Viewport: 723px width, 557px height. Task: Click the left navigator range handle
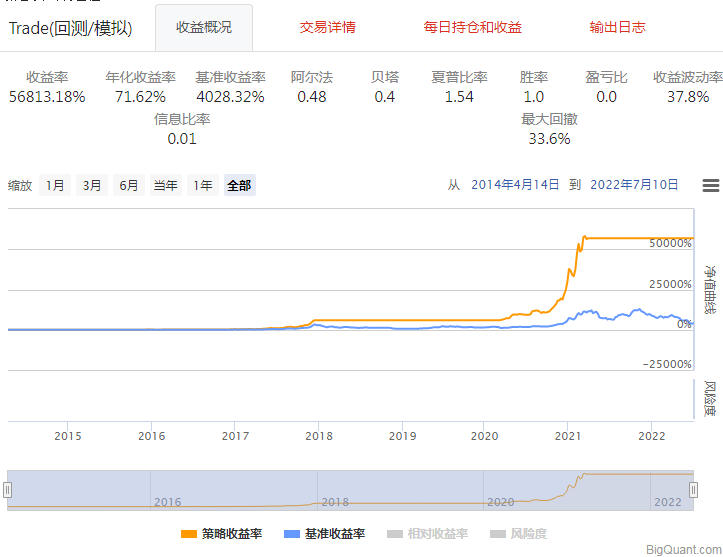click(x=7, y=489)
